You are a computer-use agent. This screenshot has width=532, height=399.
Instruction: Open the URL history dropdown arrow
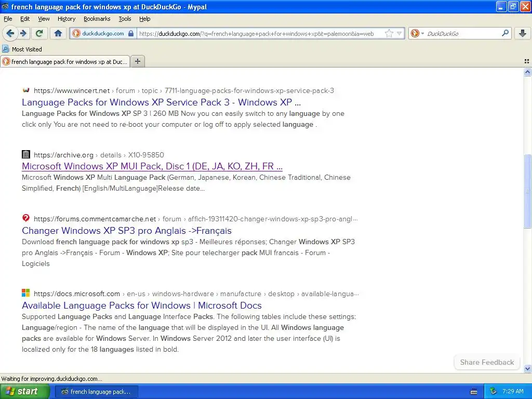click(x=400, y=33)
